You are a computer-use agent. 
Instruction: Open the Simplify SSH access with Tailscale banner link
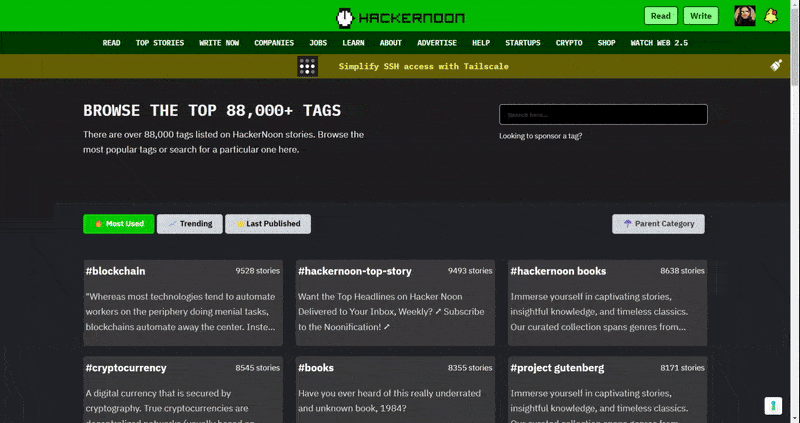point(423,66)
